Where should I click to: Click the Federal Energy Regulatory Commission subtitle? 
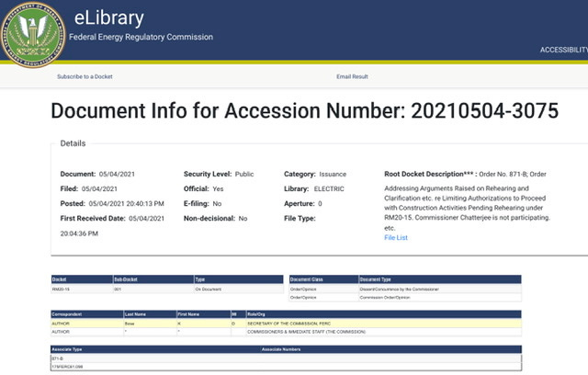[x=141, y=37]
